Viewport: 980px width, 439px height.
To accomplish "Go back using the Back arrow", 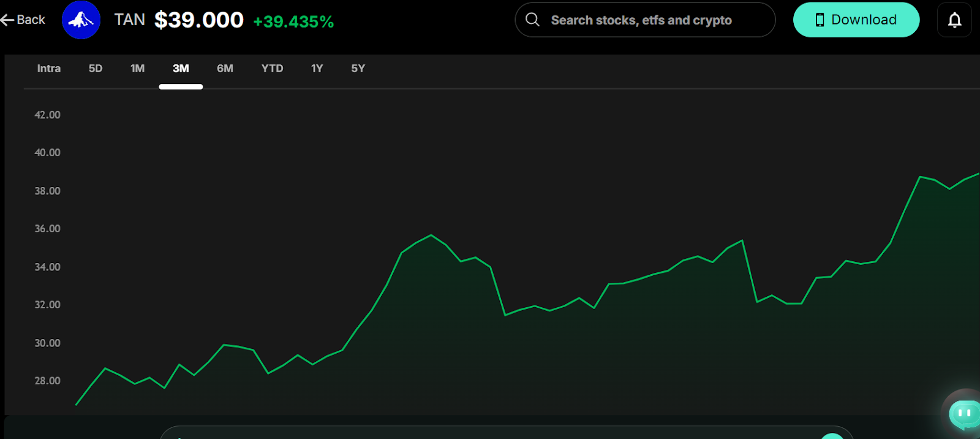I will pos(23,20).
